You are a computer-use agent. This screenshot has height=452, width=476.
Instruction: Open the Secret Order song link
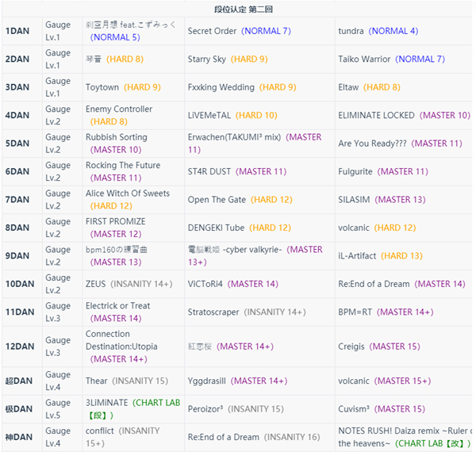tap(212, 31)
